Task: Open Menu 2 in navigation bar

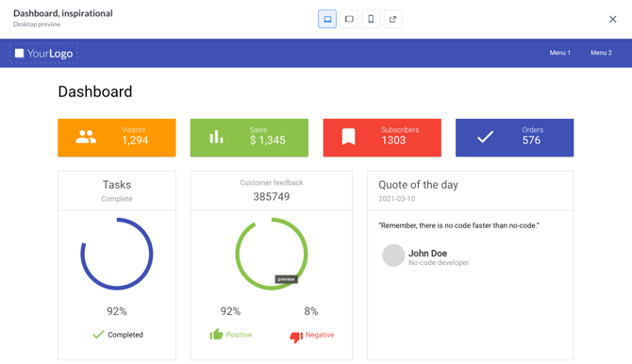Action: pyautogui.click(x=601, y=53)
